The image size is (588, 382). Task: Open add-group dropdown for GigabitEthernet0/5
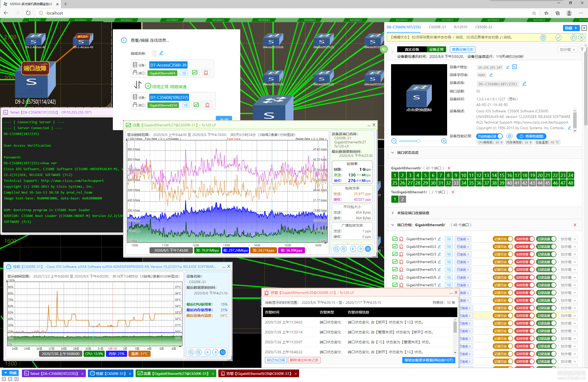tap(568, 269)
